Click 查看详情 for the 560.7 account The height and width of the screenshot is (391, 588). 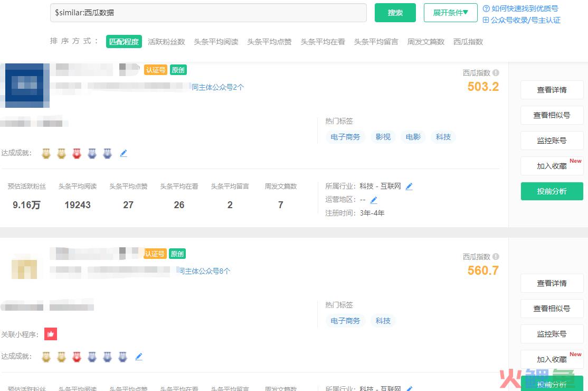pyautogui.click(x=552, y=283)
